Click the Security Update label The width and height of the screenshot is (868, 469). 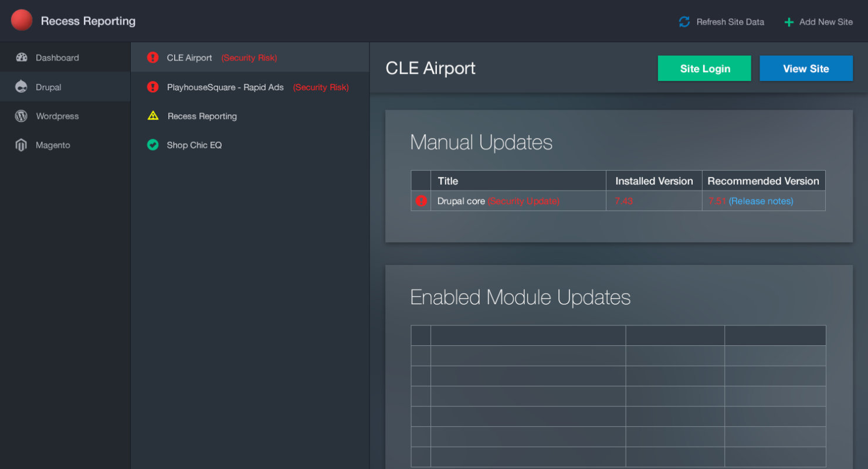tap(523, 201)
